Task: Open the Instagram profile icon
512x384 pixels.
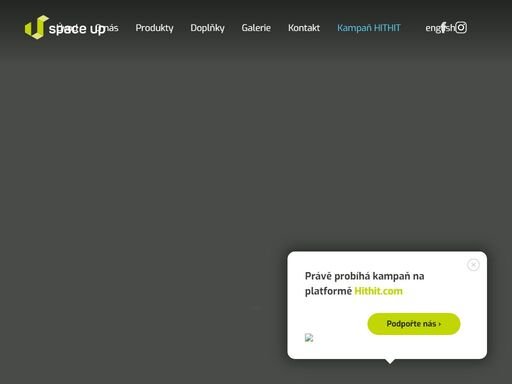Action: (x=461, y=28)
